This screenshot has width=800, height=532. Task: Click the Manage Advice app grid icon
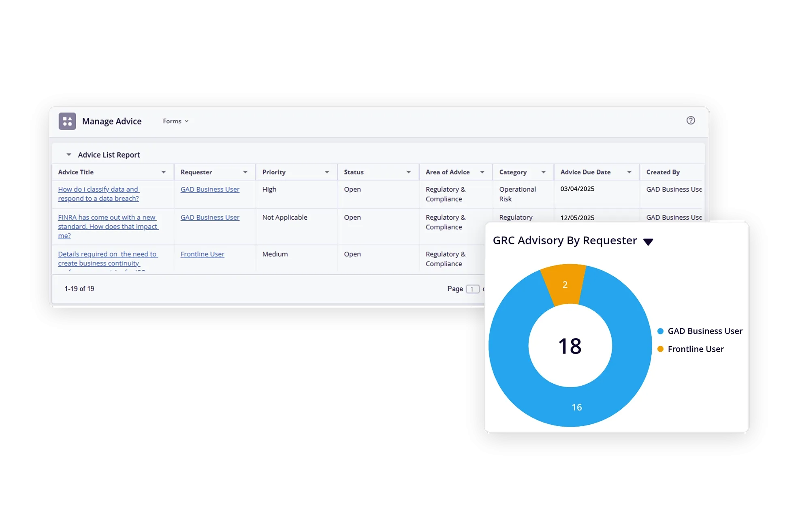67,121
